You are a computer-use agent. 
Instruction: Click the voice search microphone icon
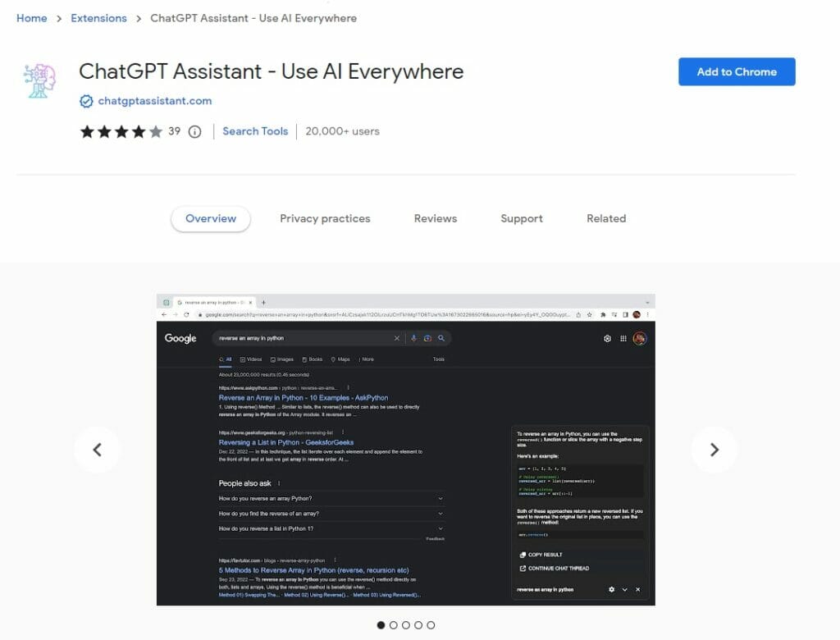click(x=413, y=338)
